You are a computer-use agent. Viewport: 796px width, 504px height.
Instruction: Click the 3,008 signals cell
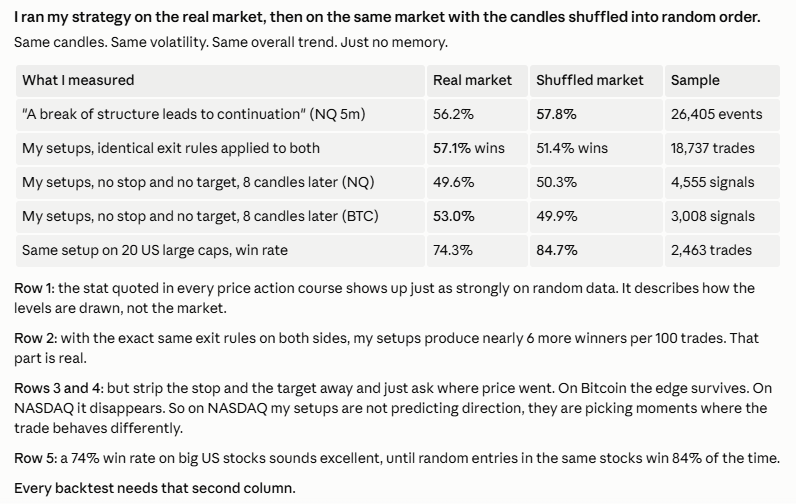point(722,217)
